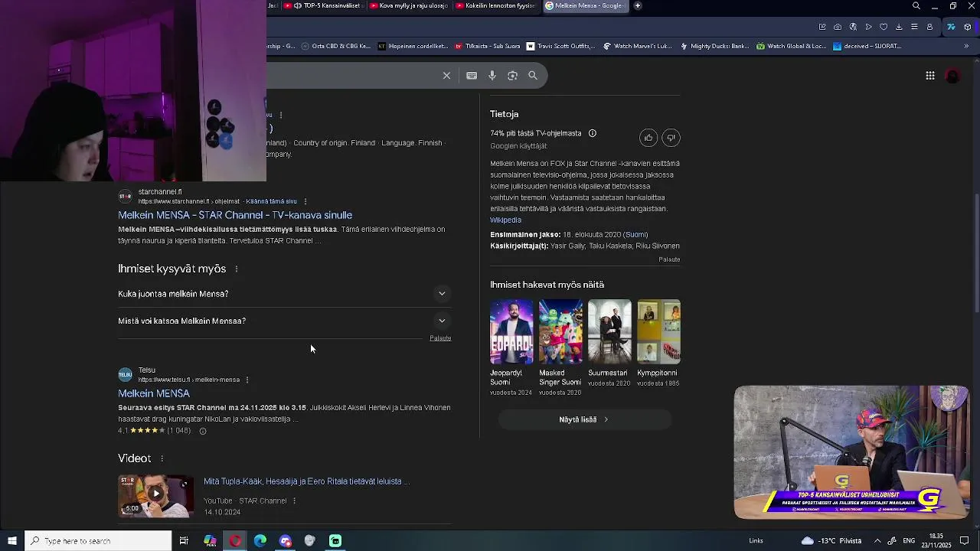Click the Google search input field

[352, 76]
